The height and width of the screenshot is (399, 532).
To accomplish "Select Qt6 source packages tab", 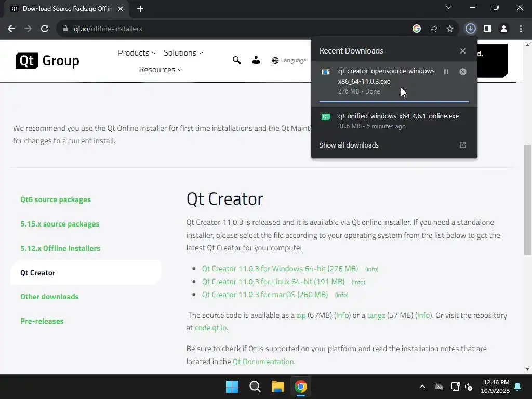I will pyautogui.click(x=56, y=199).
